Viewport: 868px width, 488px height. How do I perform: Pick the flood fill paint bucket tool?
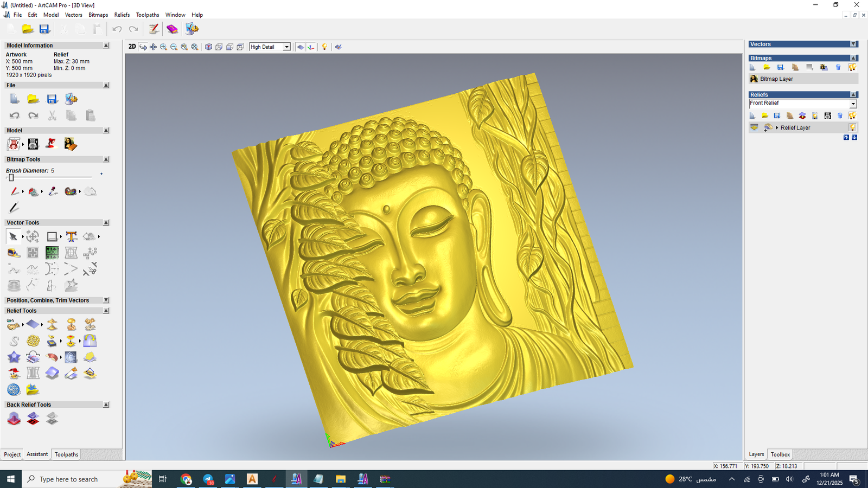34,191
